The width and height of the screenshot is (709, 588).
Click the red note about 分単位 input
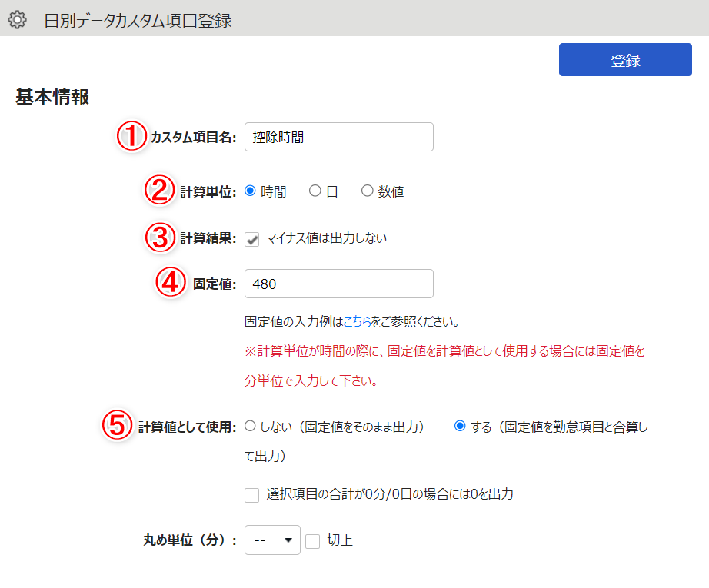point(444,366)
